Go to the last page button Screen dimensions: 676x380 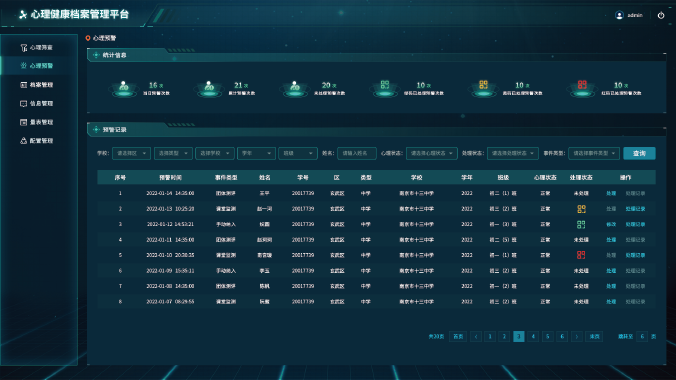click(x=595, y=336)
